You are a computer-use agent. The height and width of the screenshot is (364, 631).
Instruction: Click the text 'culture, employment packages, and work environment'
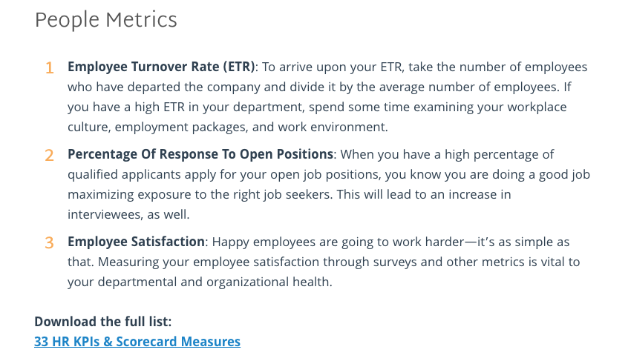point(227,127)
